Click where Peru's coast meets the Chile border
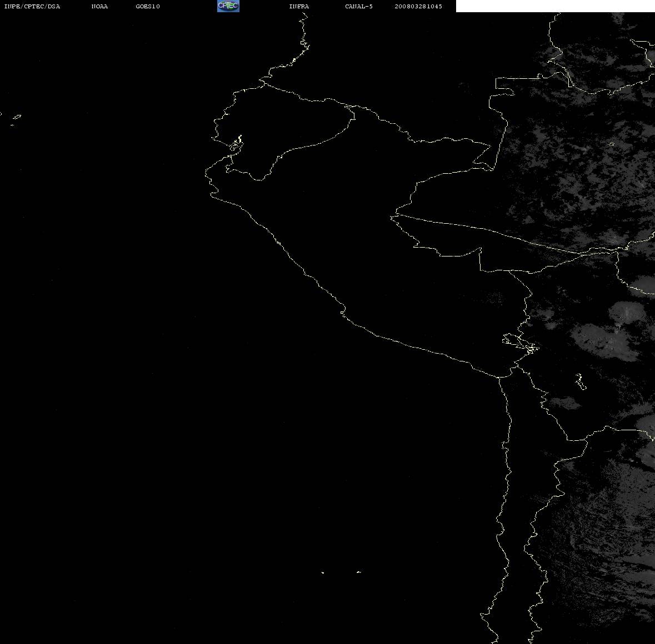655x644 pixels. tap(499, 377)
